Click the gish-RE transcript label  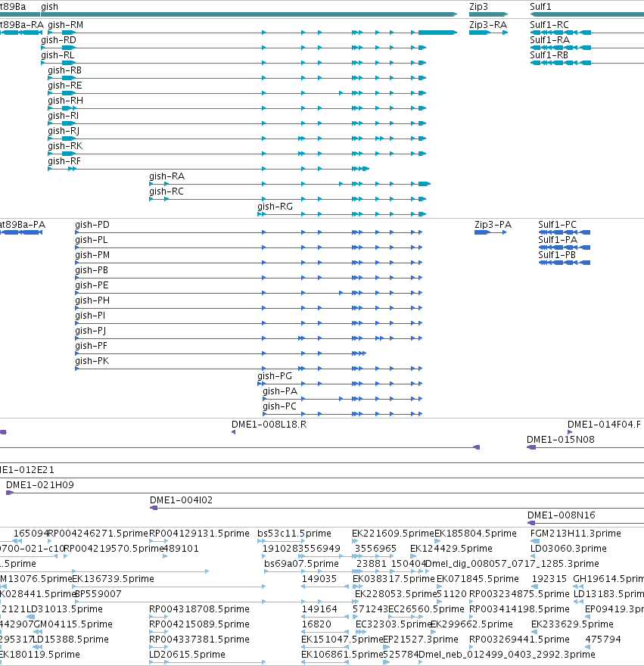(65, 86)
